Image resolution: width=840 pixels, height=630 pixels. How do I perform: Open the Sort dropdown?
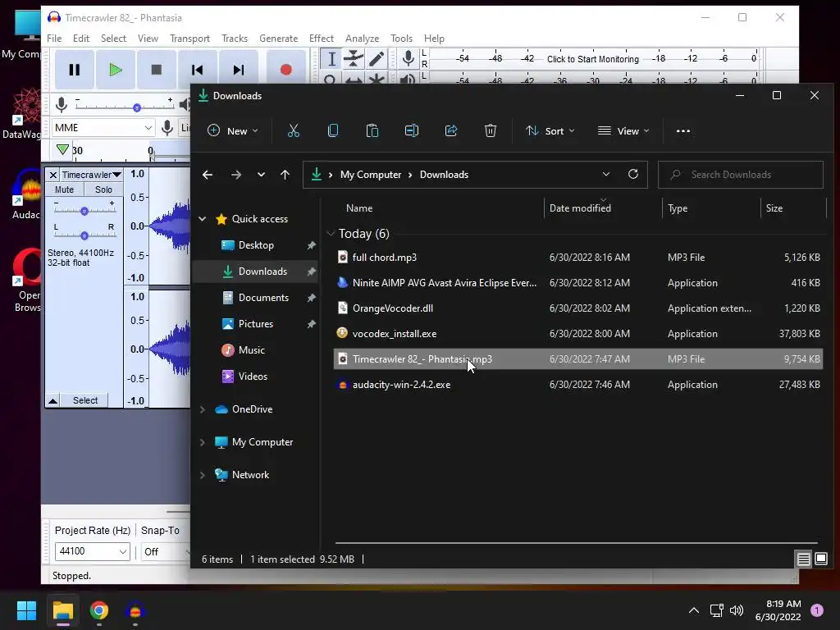(550, 130)
